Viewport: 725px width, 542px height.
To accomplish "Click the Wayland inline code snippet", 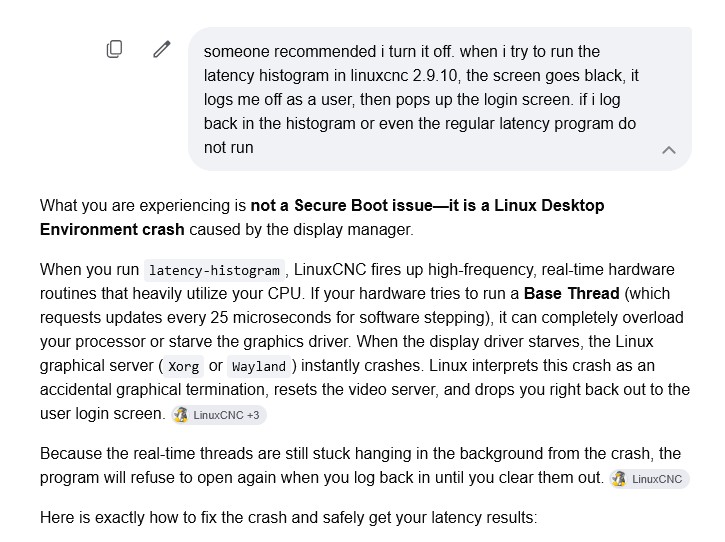I will [259, 366].
